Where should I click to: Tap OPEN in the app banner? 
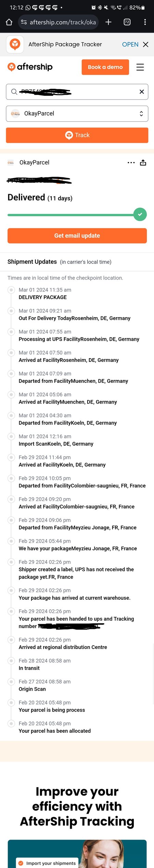(x=130, y=44)
